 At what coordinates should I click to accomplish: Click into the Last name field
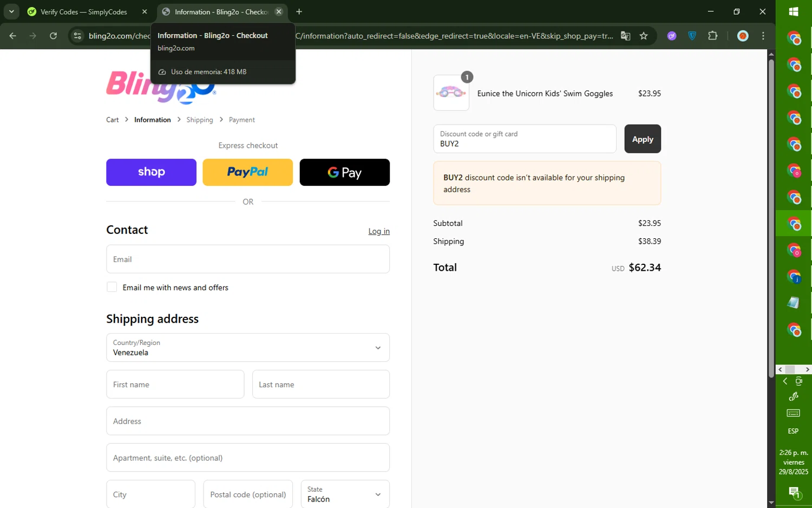pos(321,385)
